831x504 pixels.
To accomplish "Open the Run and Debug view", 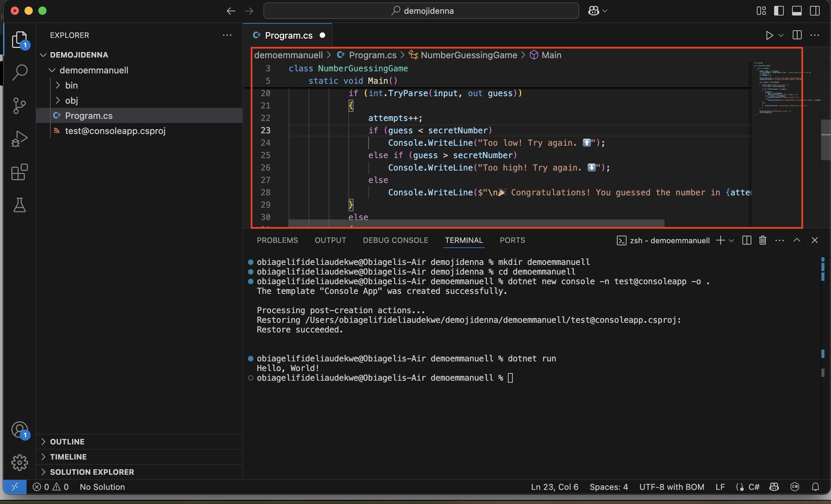I will (20, 138).
